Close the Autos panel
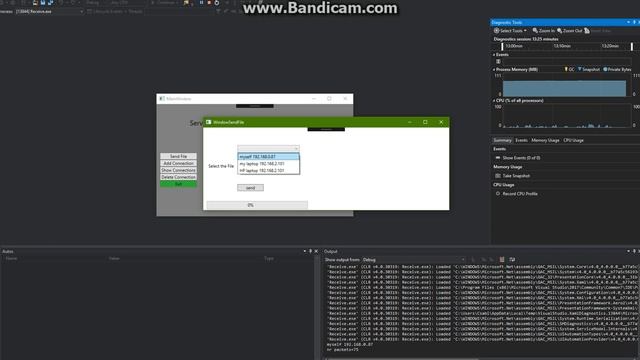The height and width of the screenshot is (360, 640). coord(316,251)
